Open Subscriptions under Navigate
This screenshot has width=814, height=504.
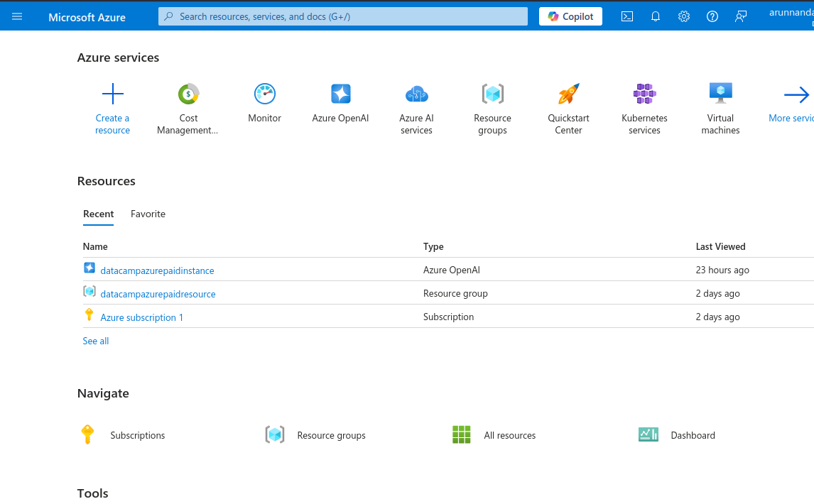[x=138, y=435]
